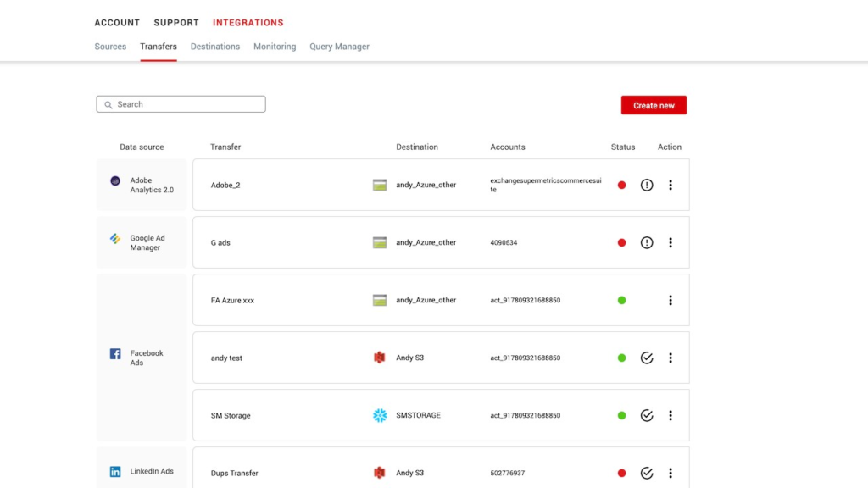Click the SMSTORAGE destination name
868x488 pixels.
[418, 415]
